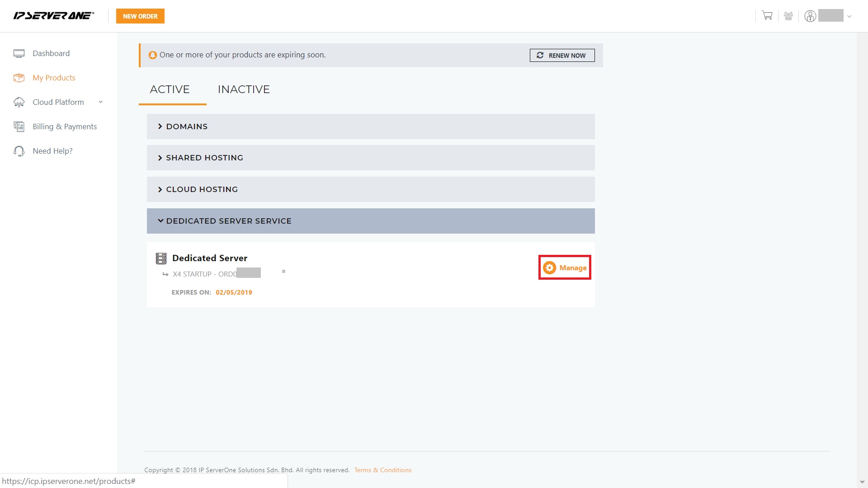Click the copyright notice text
Viewport: 868px width, 488px height.
coord(247,470)
